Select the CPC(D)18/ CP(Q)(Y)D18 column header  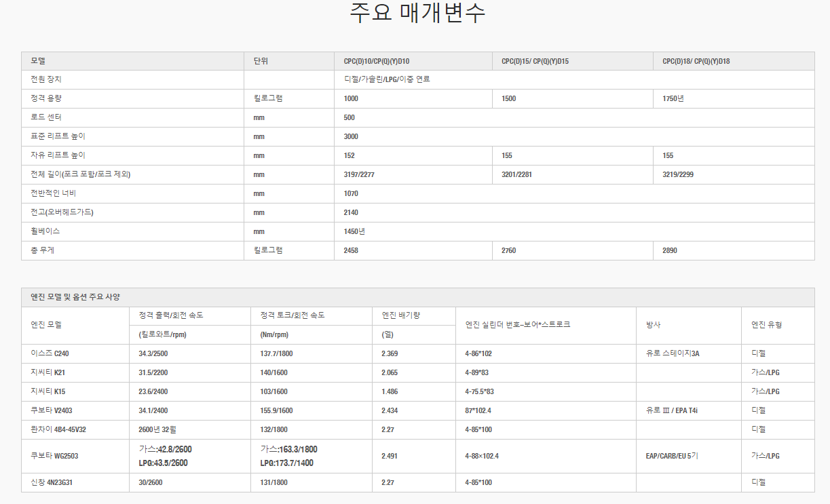pos(696,61)
